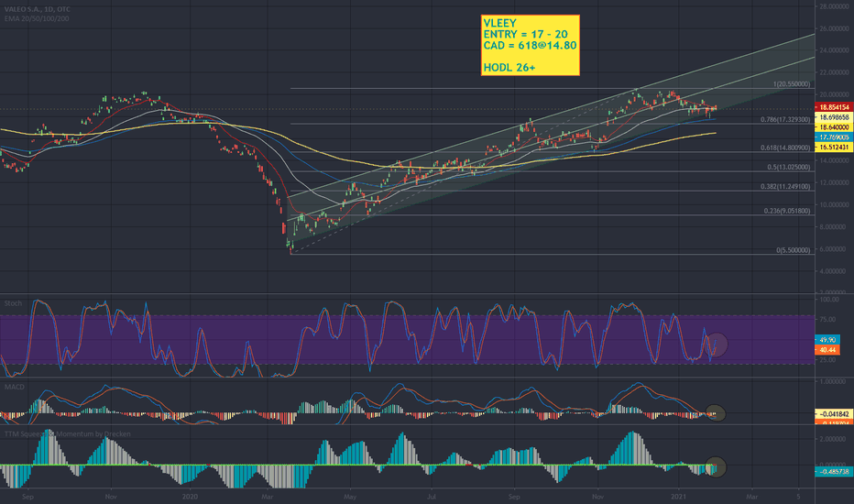
Task: Select the MACD value tag -0.041842
Action: pyautogui.click(x=833, y=414)
